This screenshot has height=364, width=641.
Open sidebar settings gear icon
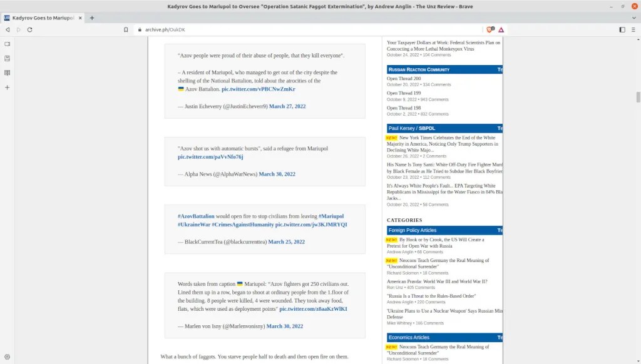point(8,356)
